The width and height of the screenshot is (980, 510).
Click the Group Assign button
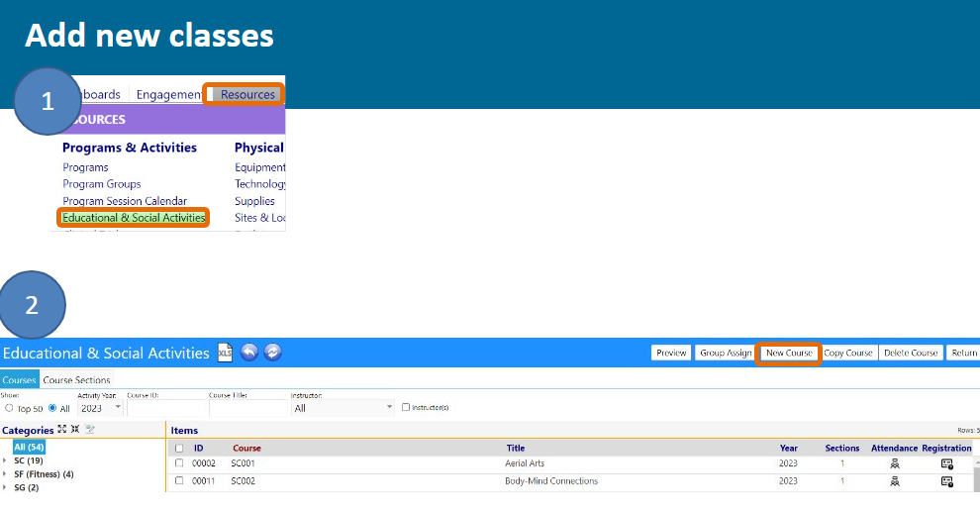pyautogui.click(x=726, y=353)
